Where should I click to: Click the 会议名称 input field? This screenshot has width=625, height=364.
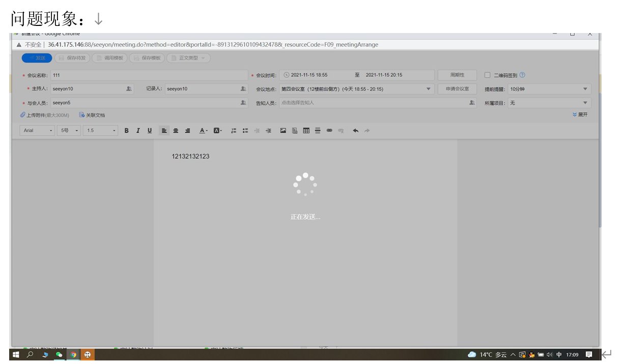coord(149,75)
